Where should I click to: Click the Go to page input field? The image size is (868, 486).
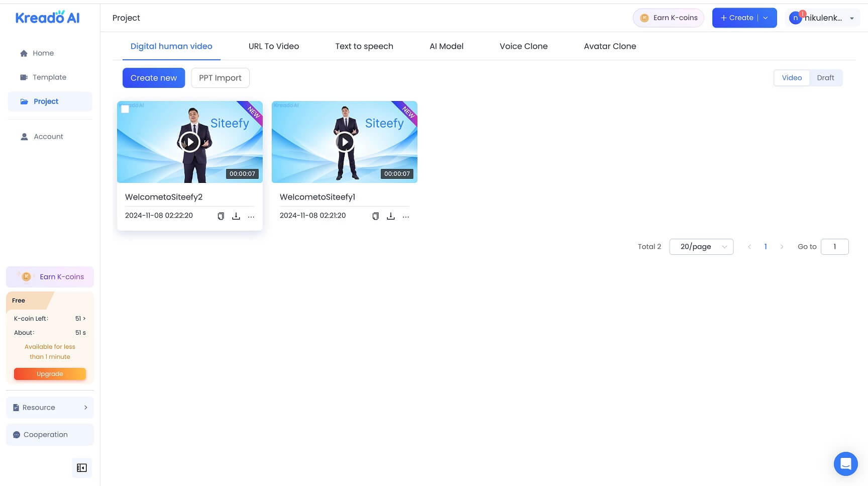pos(834,247)
